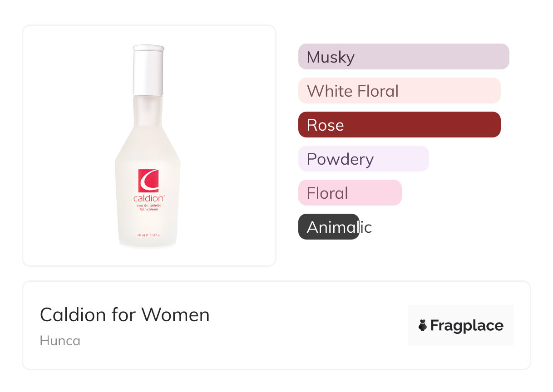This screenshot has width=553, height=392.
Task: Open the 'Caldion for Women' title
Action: pyautogui.click(x=125, y=315)
